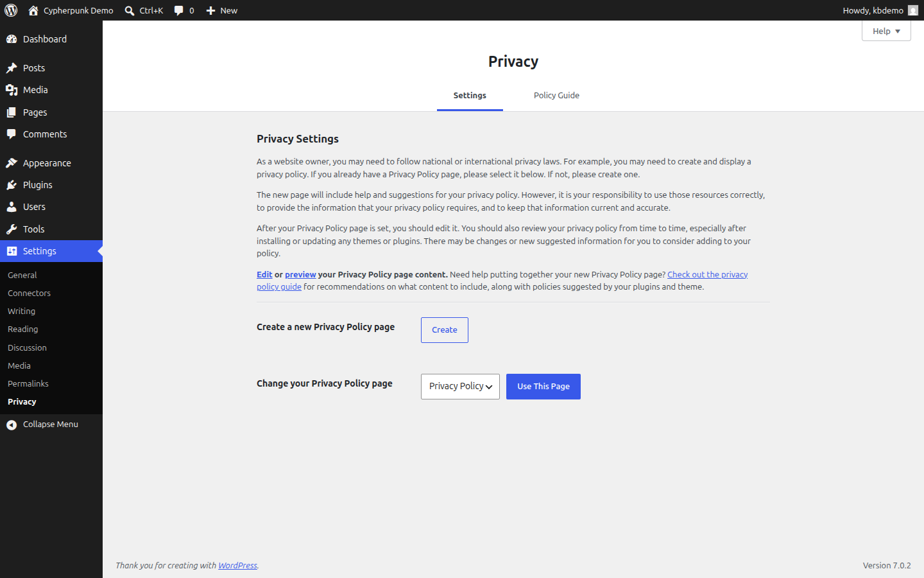Select the Settings tab under Privacy
The width and height of the screenshot is (924, 578).
click(x=470, y=95)
